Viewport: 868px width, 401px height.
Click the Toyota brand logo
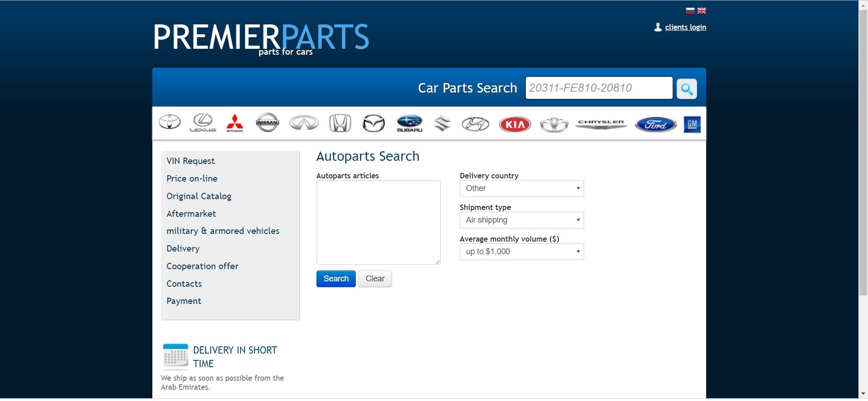[x=170, y=122]
